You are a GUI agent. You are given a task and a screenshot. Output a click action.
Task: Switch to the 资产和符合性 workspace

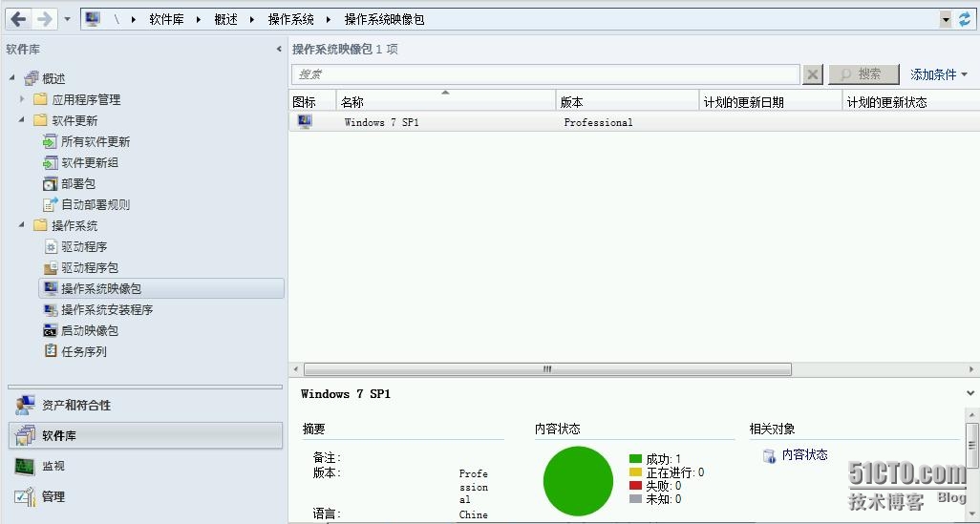[145, 405]
